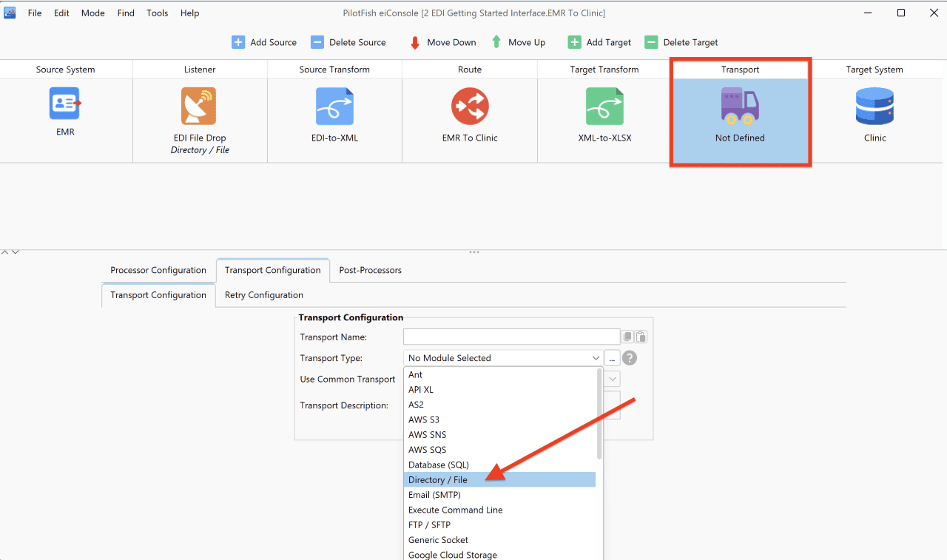
Task: Choose AWS SQS from the dropdown list
Action: tap(499, 450)
